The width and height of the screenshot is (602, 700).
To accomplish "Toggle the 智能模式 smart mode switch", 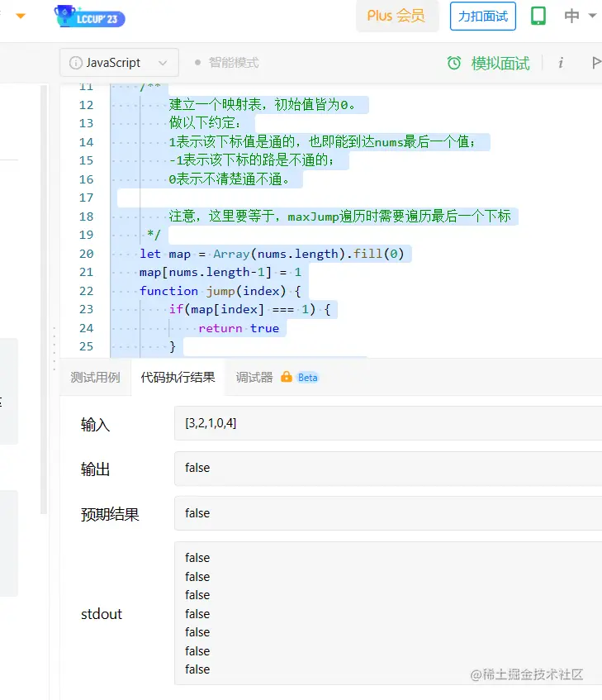I will click(227, 63).
